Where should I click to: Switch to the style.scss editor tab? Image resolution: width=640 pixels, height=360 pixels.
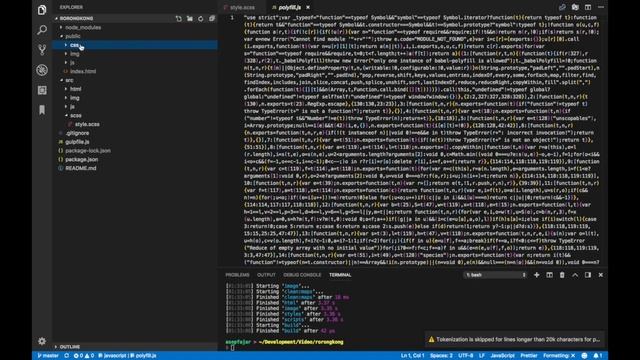click(242, 7)
